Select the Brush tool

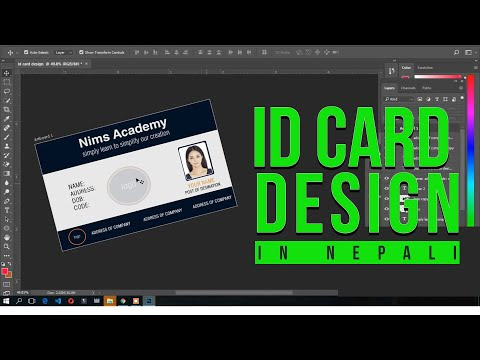click(x=7, y=137)
